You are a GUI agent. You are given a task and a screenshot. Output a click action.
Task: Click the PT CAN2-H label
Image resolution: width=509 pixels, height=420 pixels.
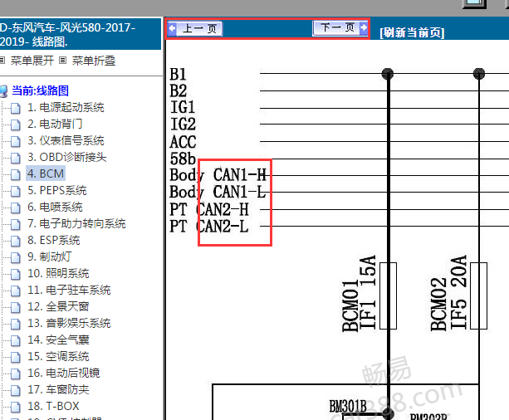point(209,209)
